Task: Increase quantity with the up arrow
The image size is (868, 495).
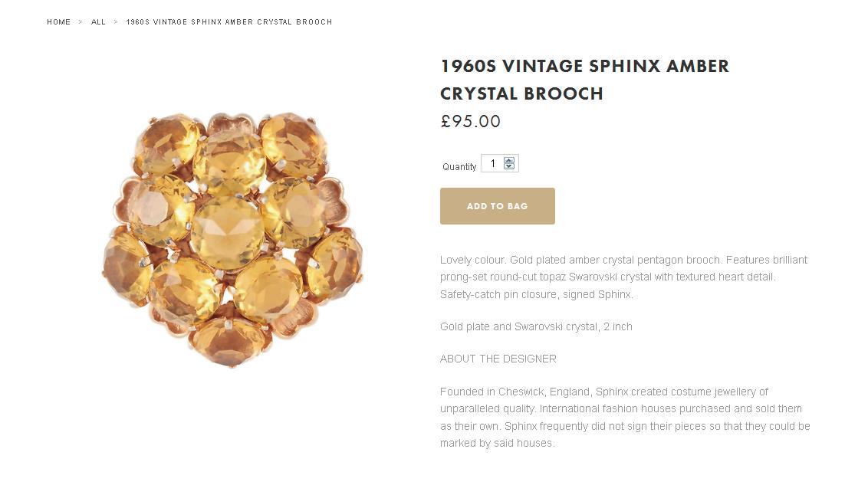Action: coord(509,160)
